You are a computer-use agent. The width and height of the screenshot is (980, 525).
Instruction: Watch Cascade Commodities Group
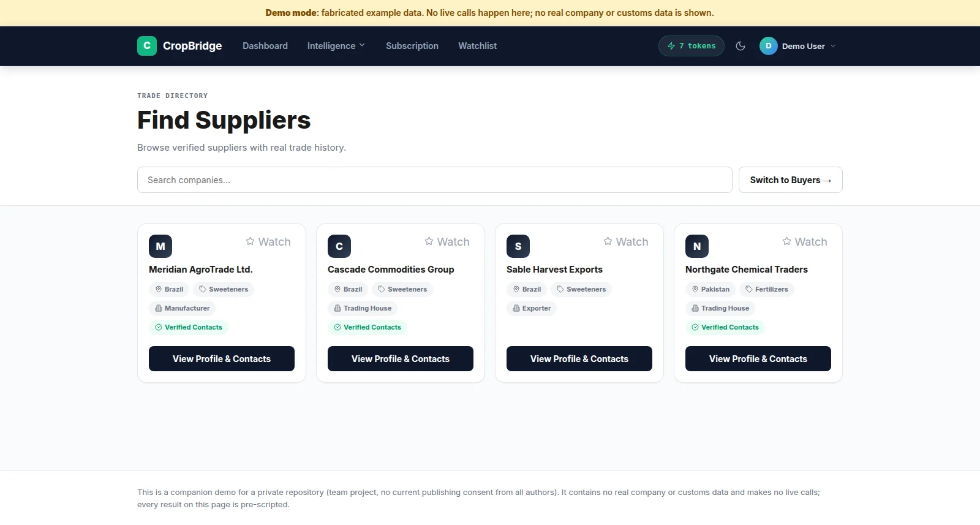[x=447, y=242]
